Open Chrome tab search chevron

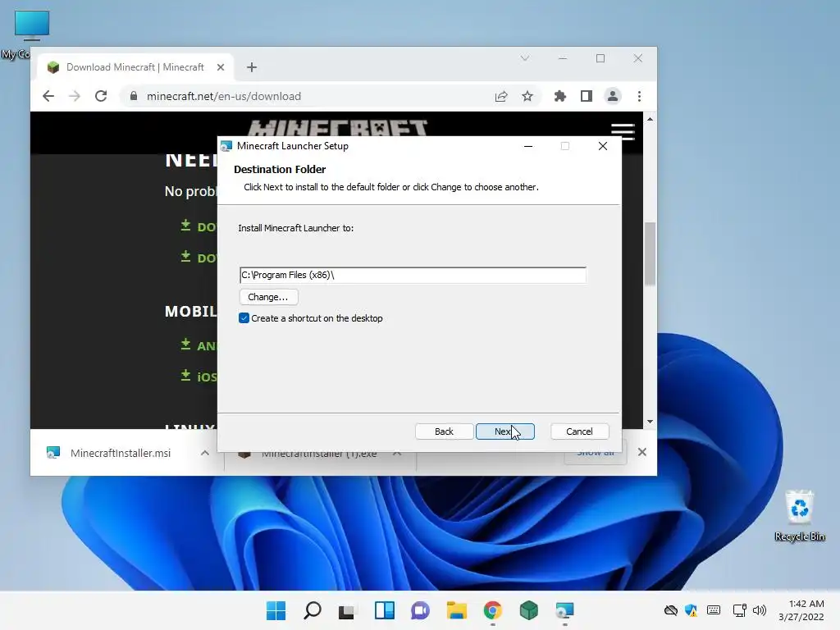pos(525,58)
